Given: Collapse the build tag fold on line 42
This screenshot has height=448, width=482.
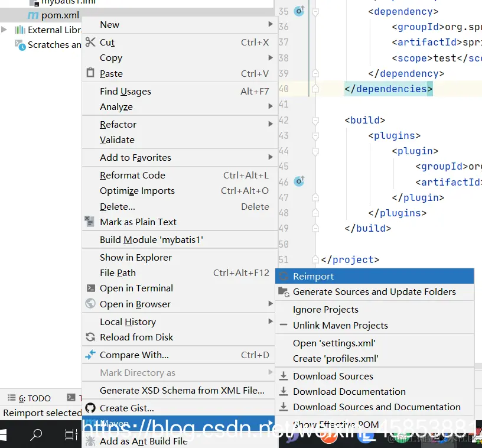Looking at the screenshot, I should tap(315, 120).
